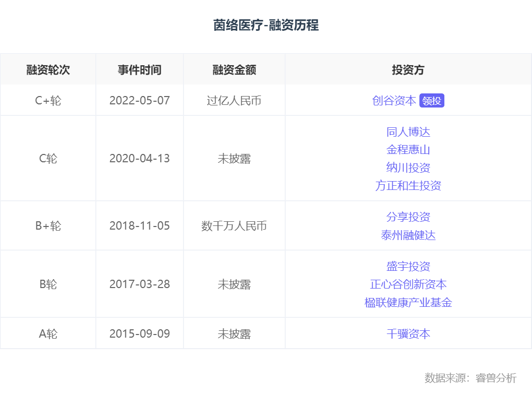Click the 领投 badge

point(432,101)
